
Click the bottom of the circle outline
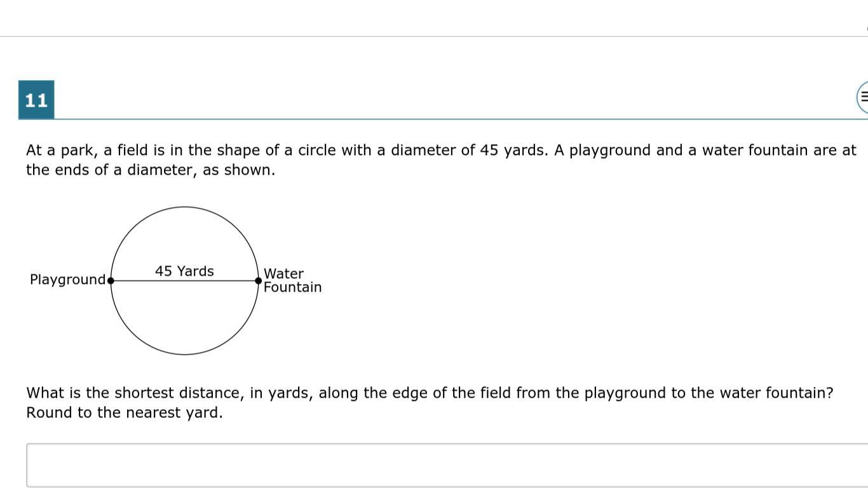tap(184, 354)
